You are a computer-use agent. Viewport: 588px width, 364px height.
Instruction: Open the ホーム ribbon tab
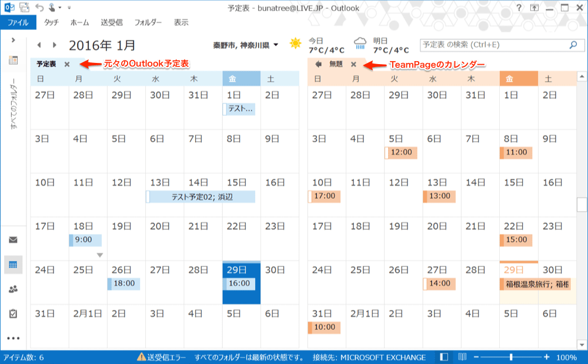[79, 22]
